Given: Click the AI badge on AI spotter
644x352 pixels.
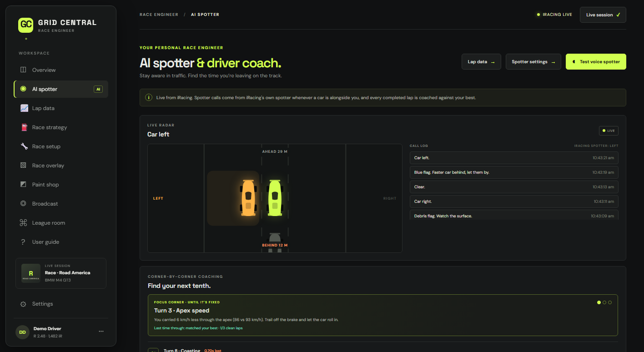Looking at the screenshot, I should [98, 89].
